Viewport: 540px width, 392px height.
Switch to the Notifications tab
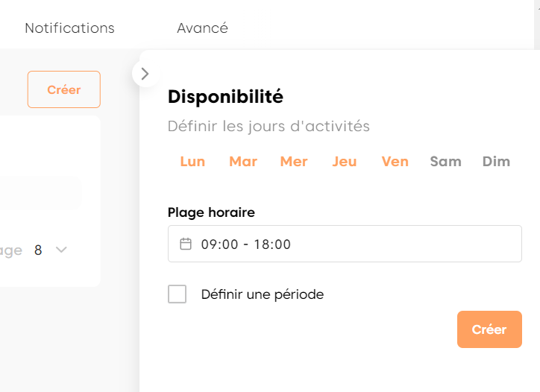69,28
